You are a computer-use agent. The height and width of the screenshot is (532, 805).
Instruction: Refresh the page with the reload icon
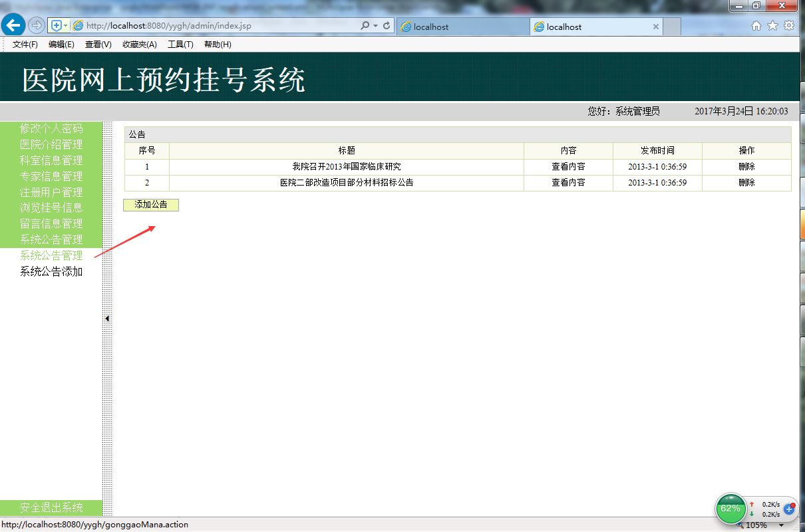[x=387, y=25]
